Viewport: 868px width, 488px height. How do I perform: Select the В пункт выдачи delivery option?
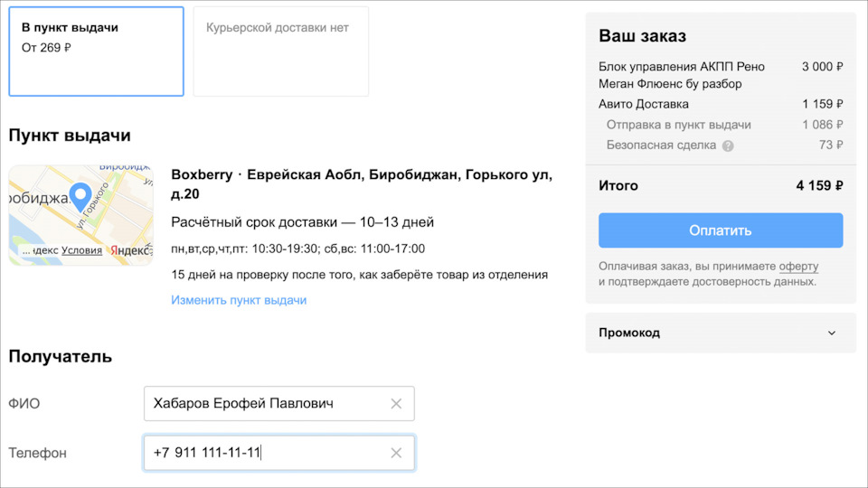click(96, 51)
